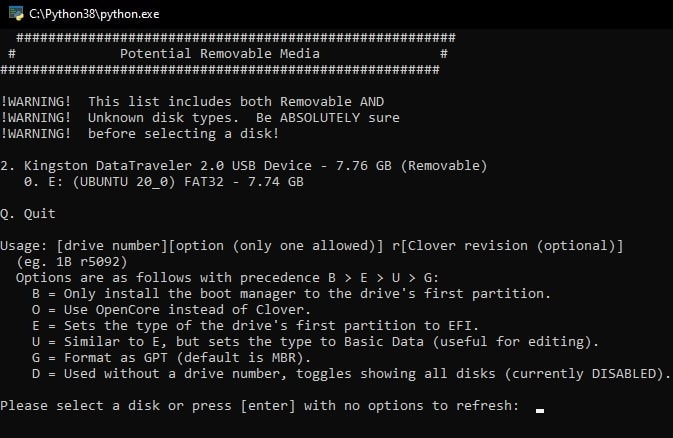This screenshot has height=438, width=673.
Task: Click the 'Potential Removable Media' heading
Action: click(219, 54)
